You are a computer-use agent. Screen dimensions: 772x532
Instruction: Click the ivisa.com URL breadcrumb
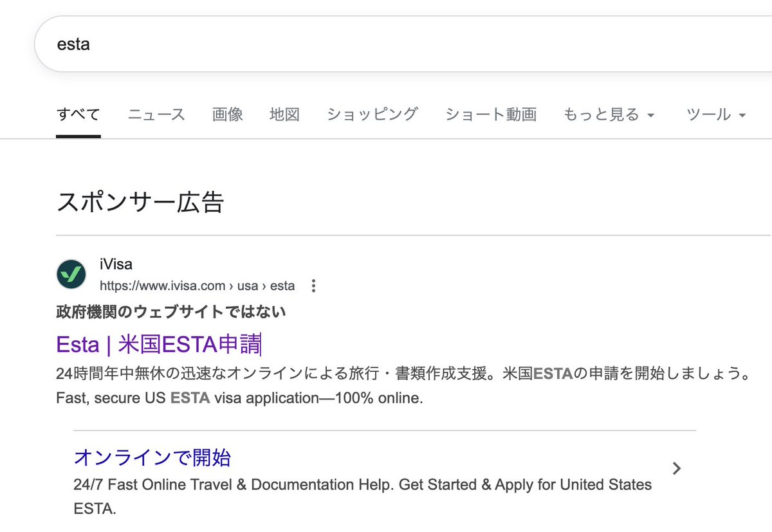pyautogui.click(x=197, y=286)
